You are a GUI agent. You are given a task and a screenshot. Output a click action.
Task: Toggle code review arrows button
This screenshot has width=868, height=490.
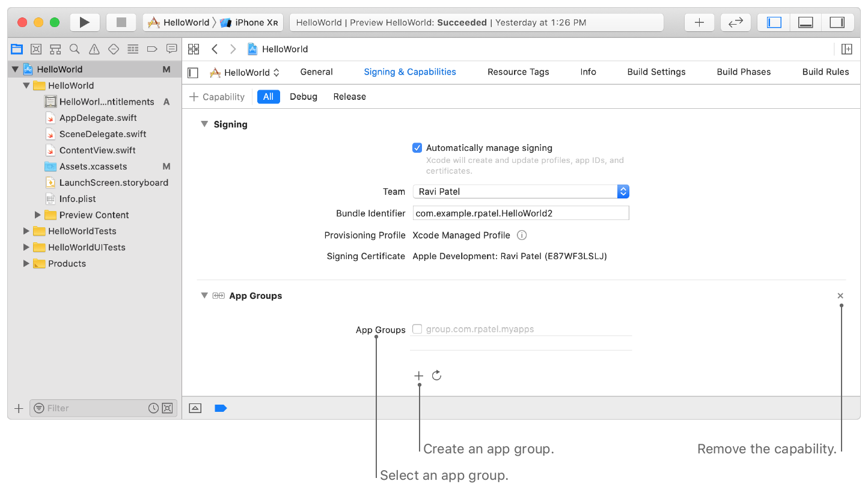736,22
